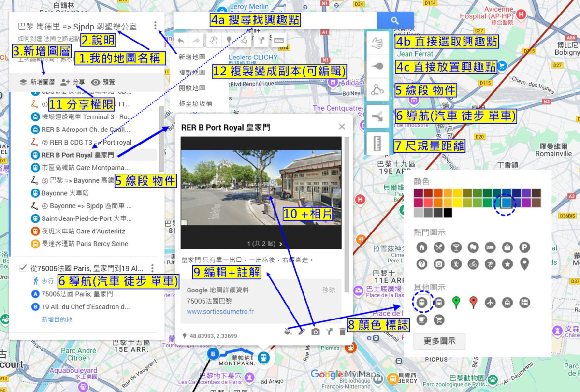This screenshot has height=392, width=580.
Task: Open the paint bucket style icon in popup
Action: pos(288,332)
